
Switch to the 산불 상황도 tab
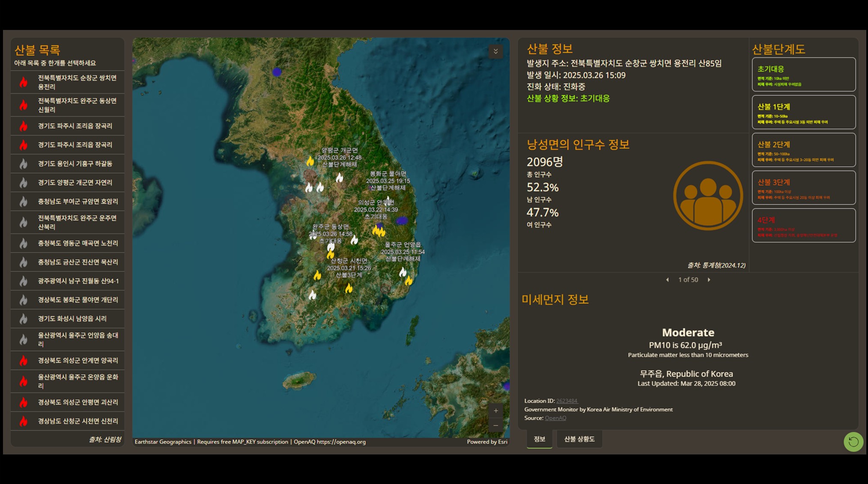[x=579, y=439]
